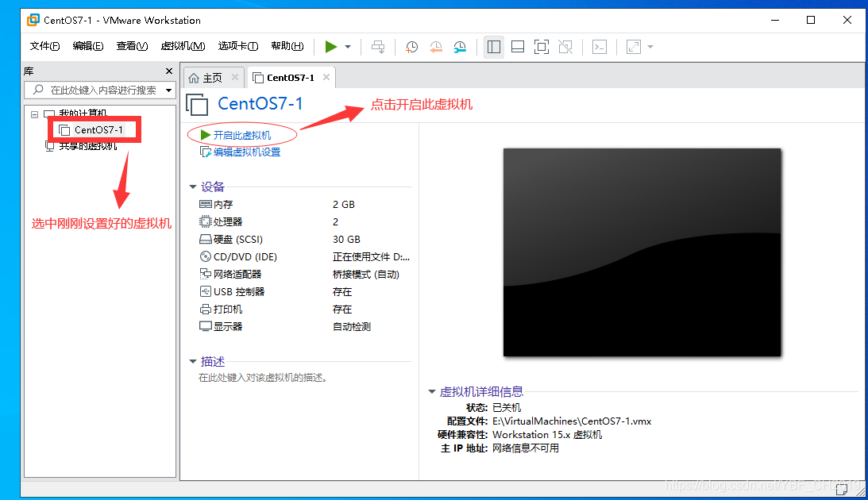Collapse the 我的计算机 tree node
This screenshot has width=868, height=500.
34,114
